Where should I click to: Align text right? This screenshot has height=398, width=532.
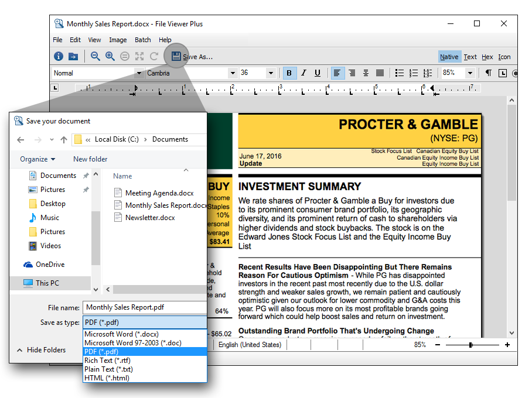pos(352,73)
